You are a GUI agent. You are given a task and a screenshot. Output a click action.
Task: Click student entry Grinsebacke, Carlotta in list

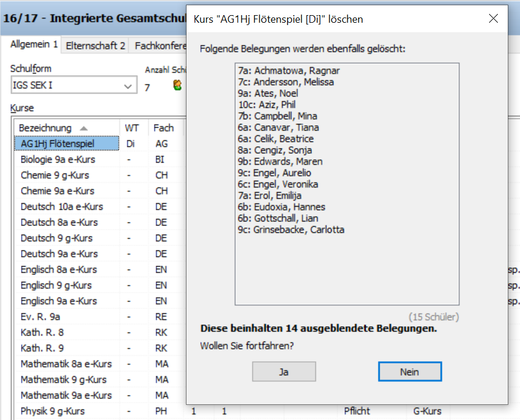click(x=291, y=230)
